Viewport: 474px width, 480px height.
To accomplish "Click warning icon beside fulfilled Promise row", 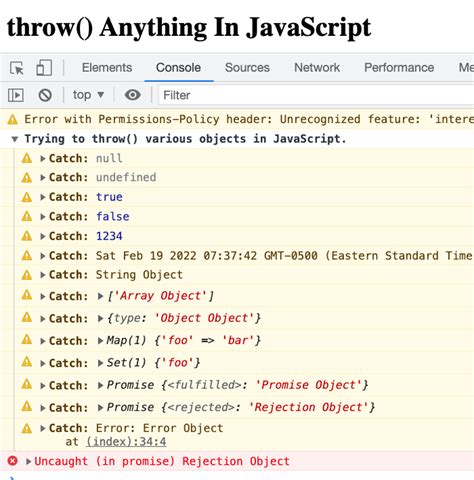I will pos(27,384).
